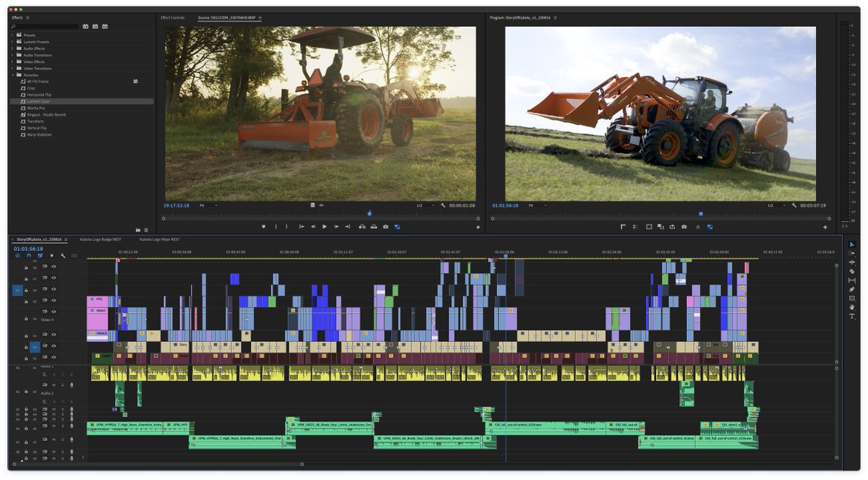This screenshot has width=868, height=480.
Task: Open Source monitor settings wrench
Action: point(442,205)
